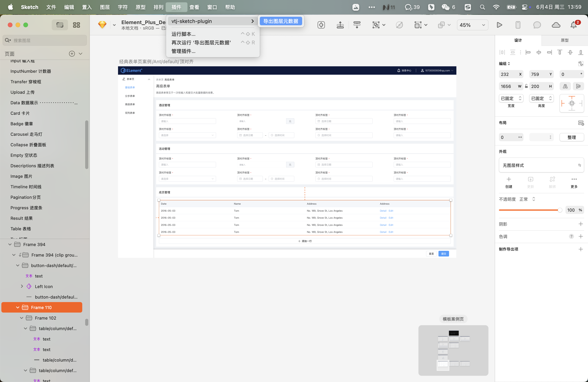This screenshot has width=588, height=382.
Task: Switch to the 原型 inspector tab
Action: (564, 40)
